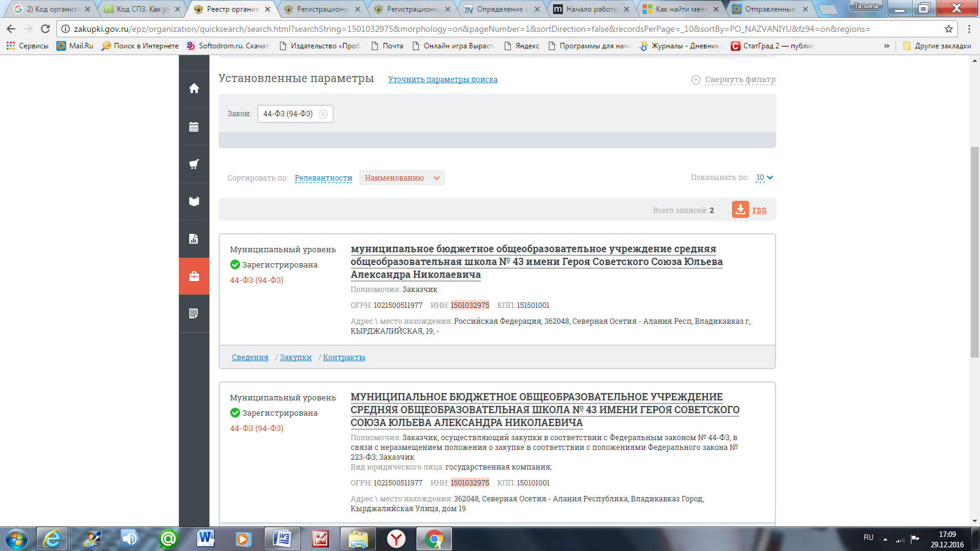980x551 pixels.
Task: Select the briefcase icon in the sidebar
Action: click(194, 276)
